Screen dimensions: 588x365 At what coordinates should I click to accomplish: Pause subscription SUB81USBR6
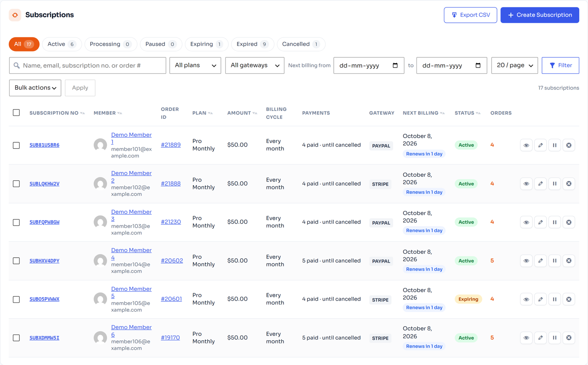[555, 145]
